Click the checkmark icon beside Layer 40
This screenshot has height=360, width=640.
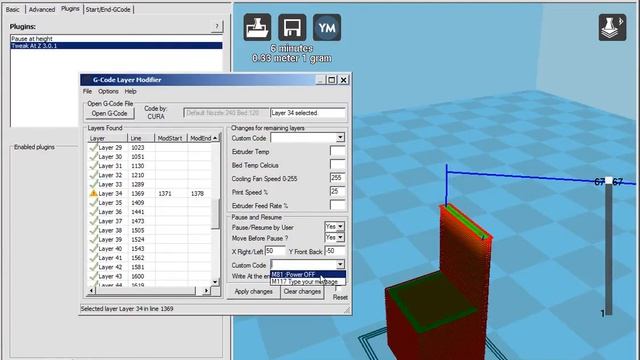[x=93, y=248]
